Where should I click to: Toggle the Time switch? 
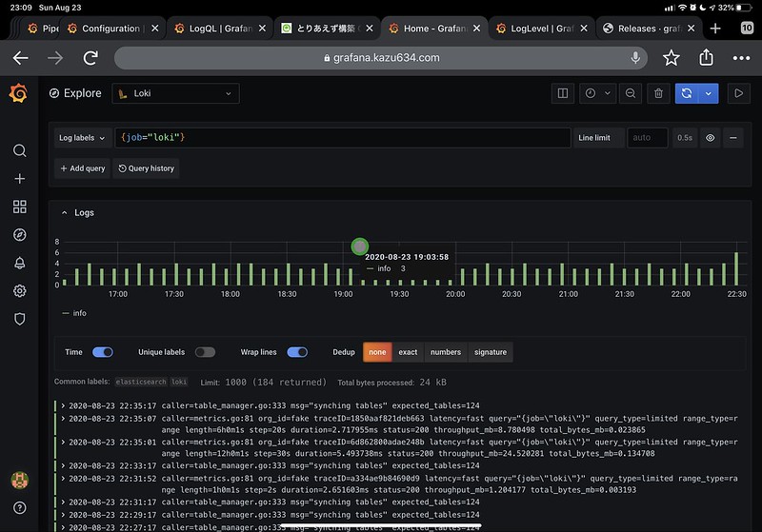(103, 352)
